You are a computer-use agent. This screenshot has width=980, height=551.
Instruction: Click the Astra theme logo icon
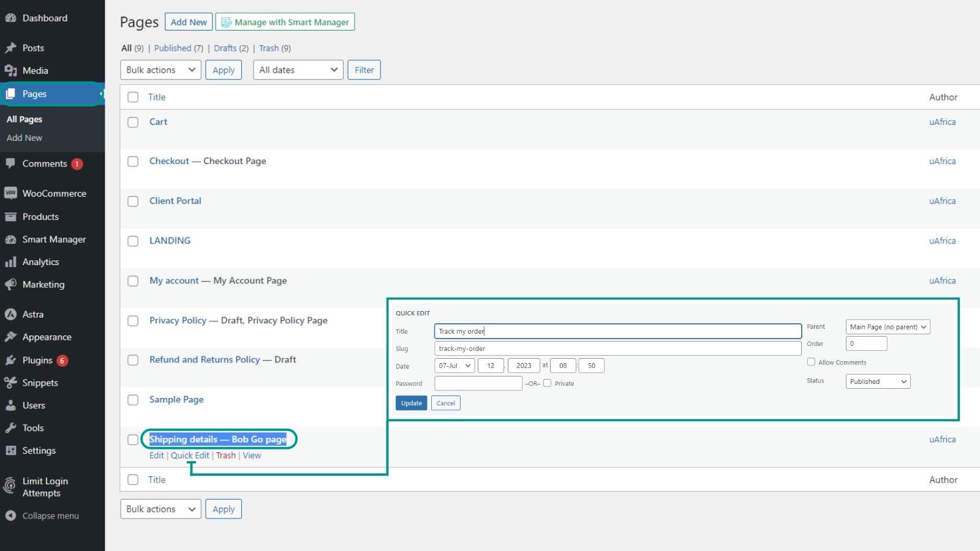(x=10, y=314)
